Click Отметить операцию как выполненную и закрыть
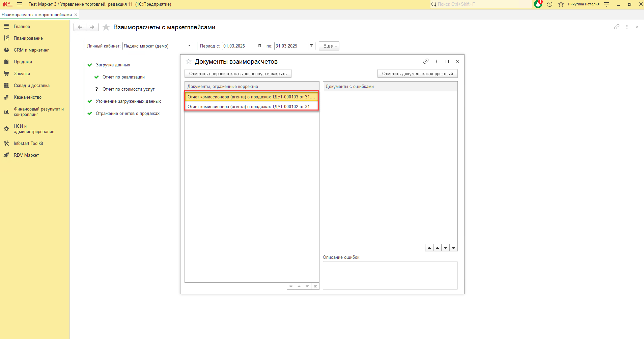Viewport: 644px width, 339px height. 238,74
